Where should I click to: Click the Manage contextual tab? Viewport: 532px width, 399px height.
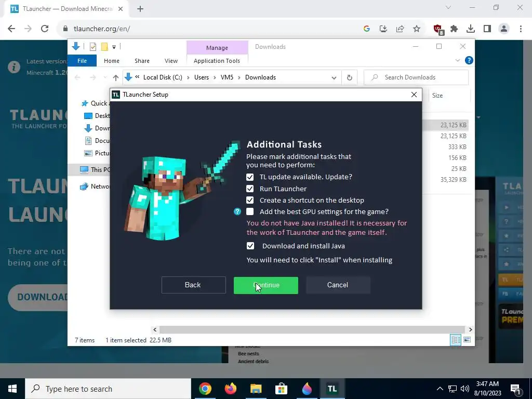click(217, 48)
